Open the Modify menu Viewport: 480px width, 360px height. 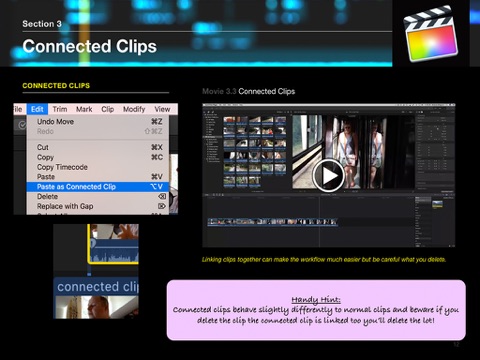134,109
